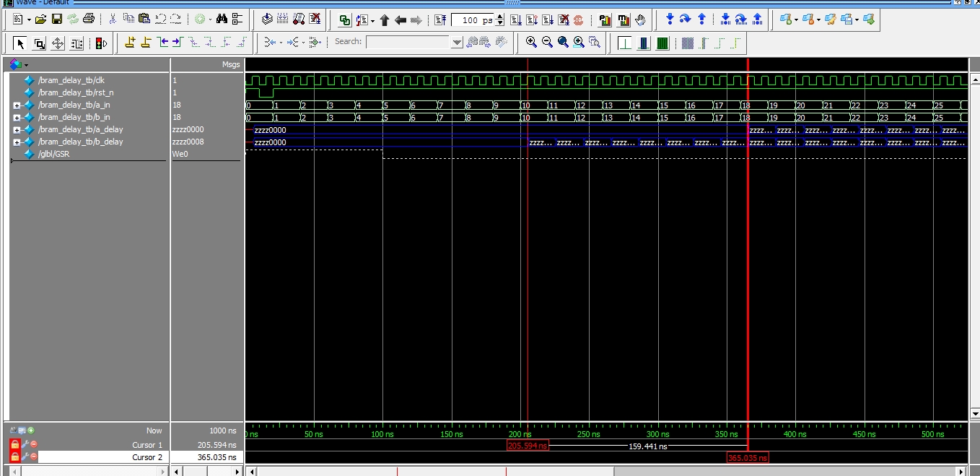Select the arrow pointer Select Mode tool

(20, 43)
